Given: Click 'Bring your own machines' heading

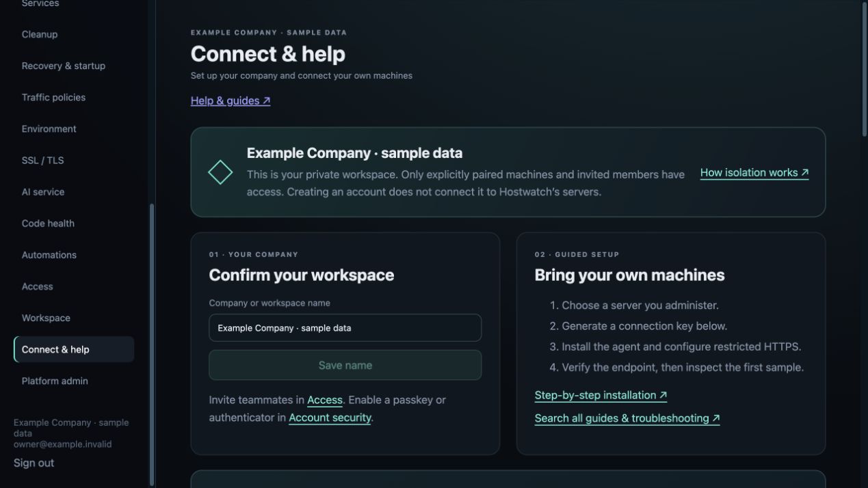Looking at the screenshot, I should click(629, 275).
